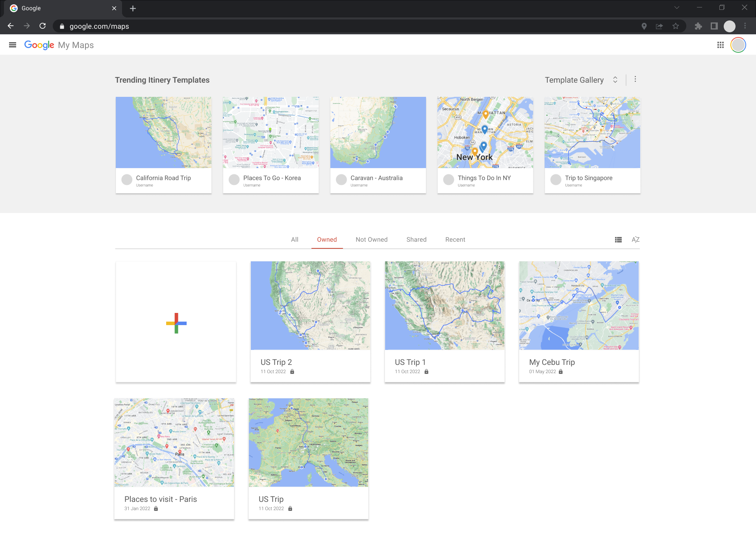The width and height of the screenshot is (756, 555).
Task: Open Caravan - Australia template
Action: coord(378,145)
